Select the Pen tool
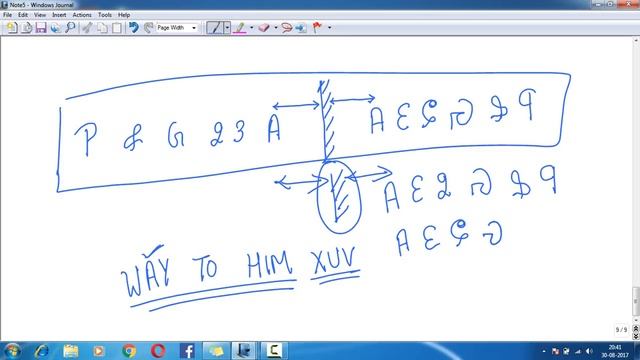 [215, 28]
